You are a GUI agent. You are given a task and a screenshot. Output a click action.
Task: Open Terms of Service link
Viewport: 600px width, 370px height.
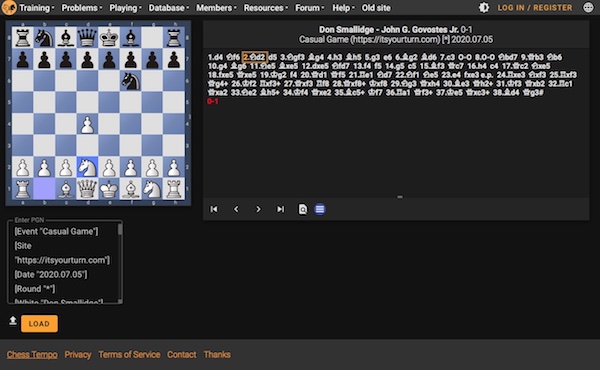[129, 354]
